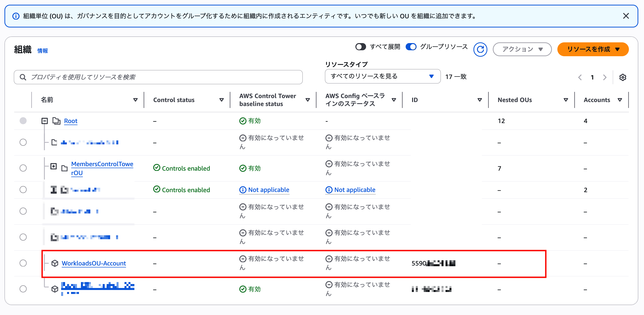Disable the グループリソース toggle
Screen dimensions: 644x315
411,47
